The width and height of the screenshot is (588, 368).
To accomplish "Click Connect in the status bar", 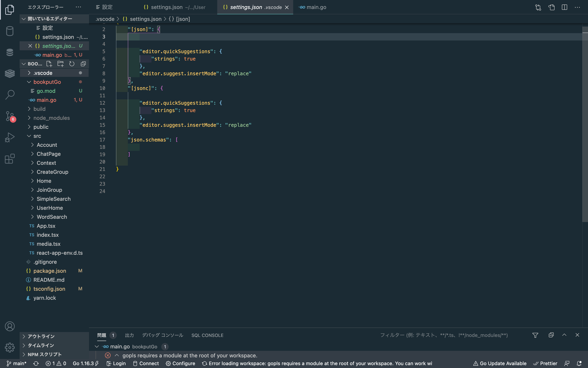I will (x=146, y=363).
